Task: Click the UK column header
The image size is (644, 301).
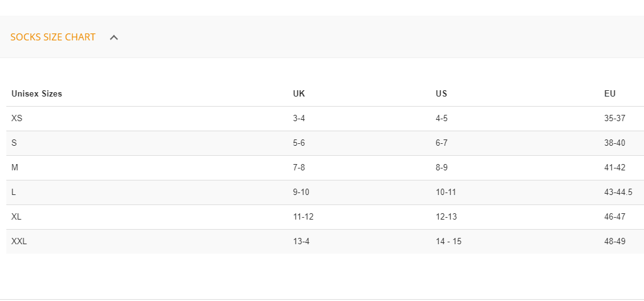Action: [299, 94]
